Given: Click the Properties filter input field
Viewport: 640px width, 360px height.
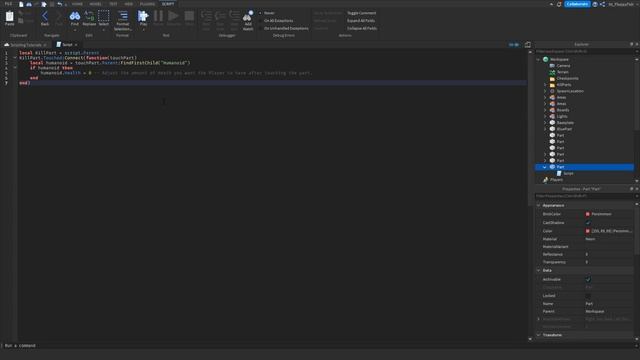Looking at the screenshot, I should (584, 196).
